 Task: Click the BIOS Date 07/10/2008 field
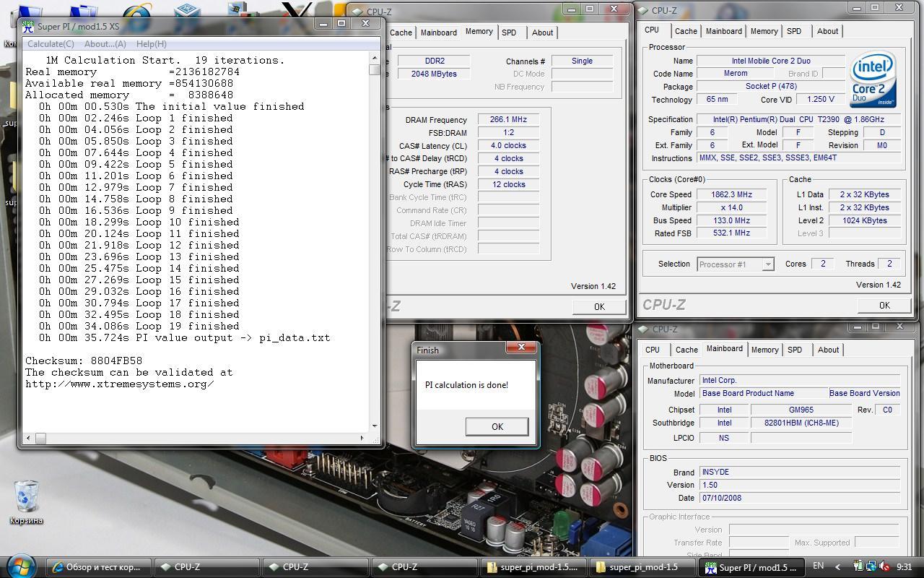(800, 498)
